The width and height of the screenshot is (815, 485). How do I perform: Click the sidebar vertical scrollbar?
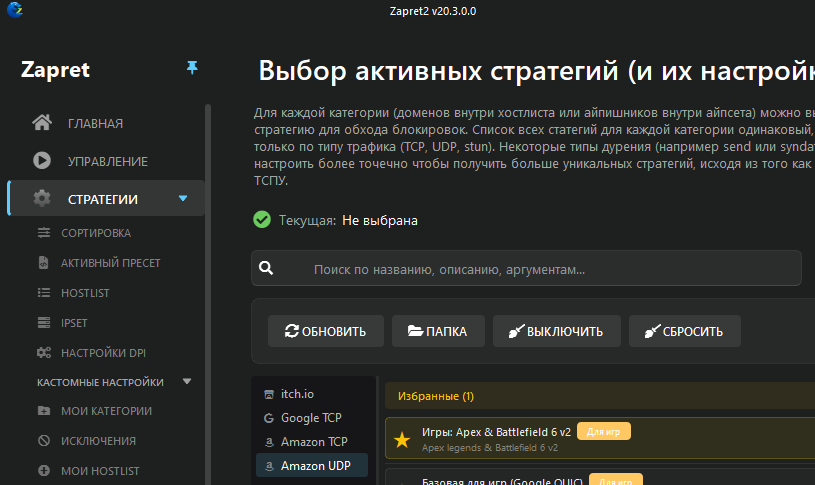coord(208,294)
